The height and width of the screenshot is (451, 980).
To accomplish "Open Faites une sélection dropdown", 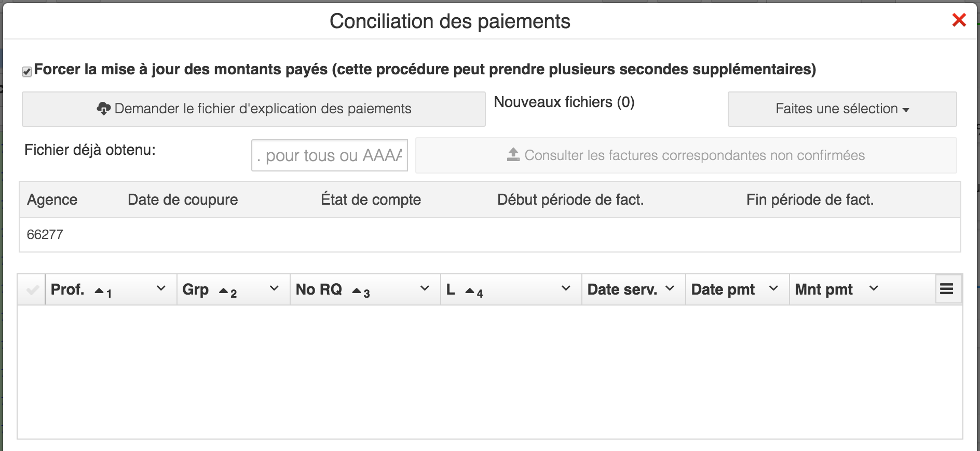I will (842, 109).
